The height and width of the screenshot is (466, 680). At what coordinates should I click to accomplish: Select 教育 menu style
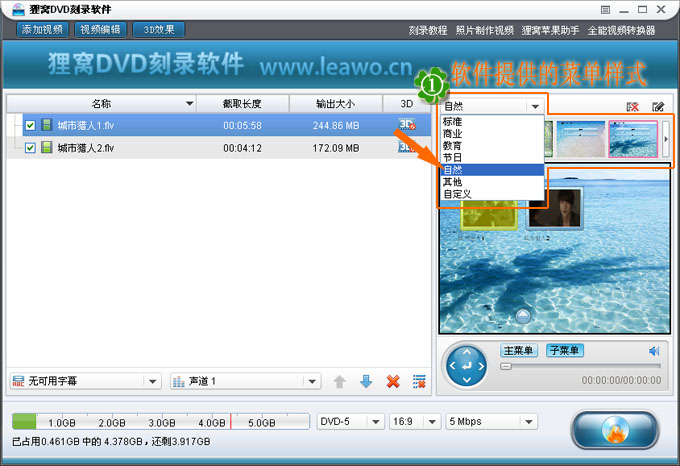492,146
